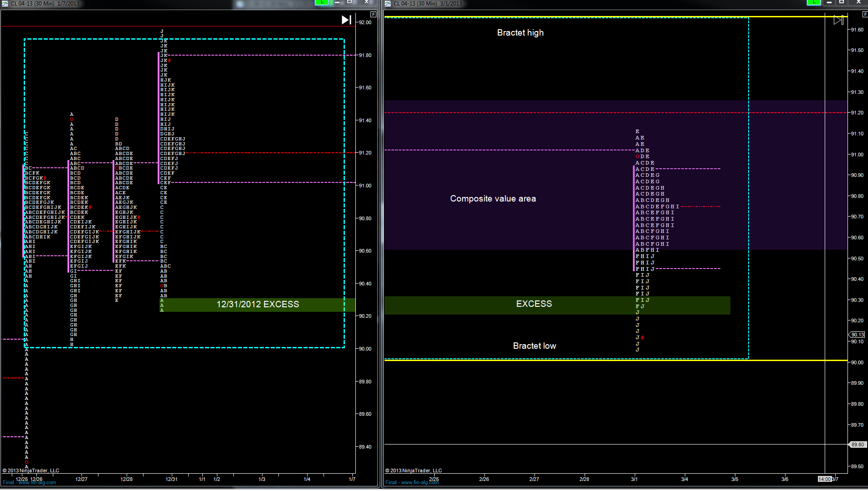
Task: Click the 91.20 price label on right chart axis
Action: tap(858, 113)
